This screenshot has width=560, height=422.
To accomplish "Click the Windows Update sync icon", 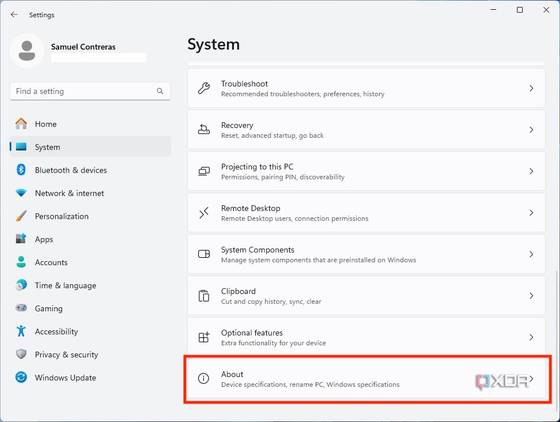I will pos(21,377).
